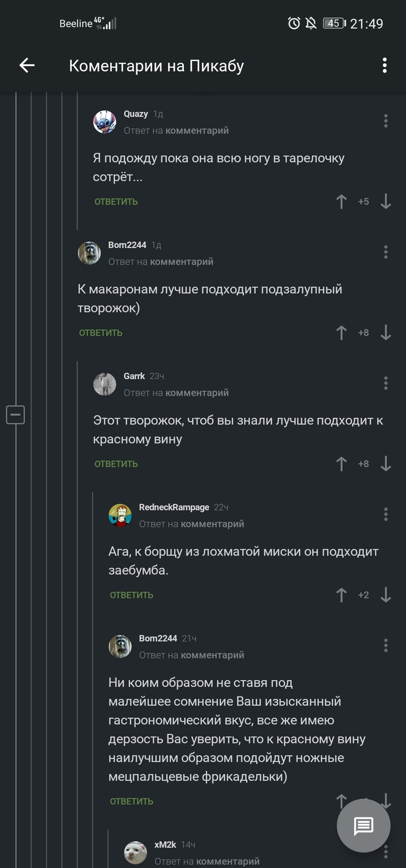The image size is (406, 868).
Task: Reply to Quazy's comment
Action: [x=116, y=202]
